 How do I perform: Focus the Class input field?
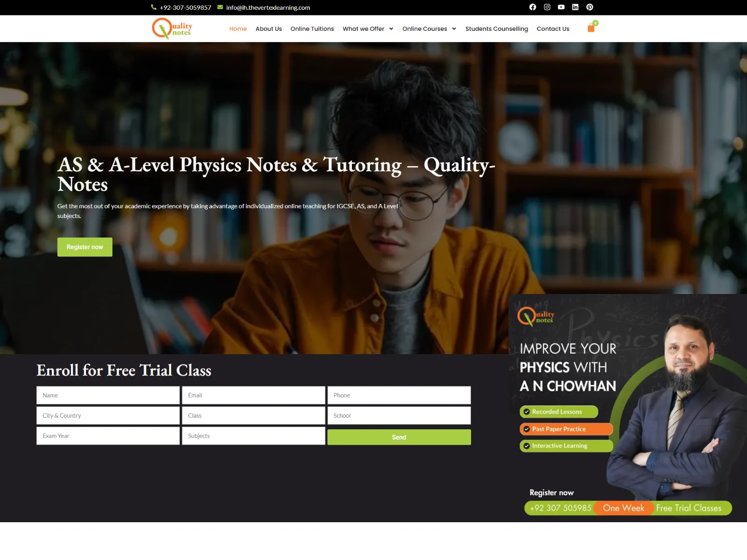pos(254,415)
